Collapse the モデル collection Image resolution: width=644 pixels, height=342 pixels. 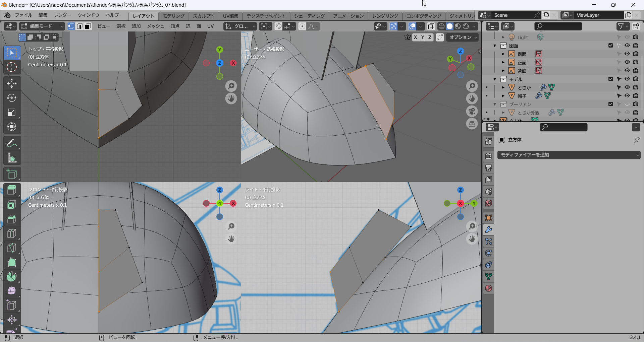pos(495,79)
